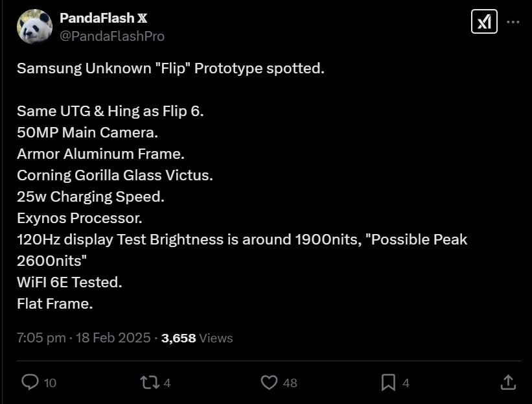Click the X badge beside PandaFlash name
532x404 pixels.
(143, 18)
